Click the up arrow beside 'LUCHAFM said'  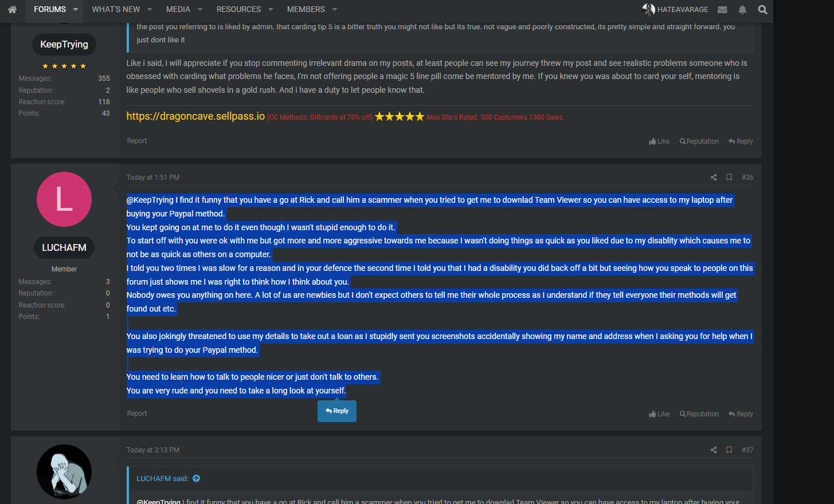(x=197, y=479)
